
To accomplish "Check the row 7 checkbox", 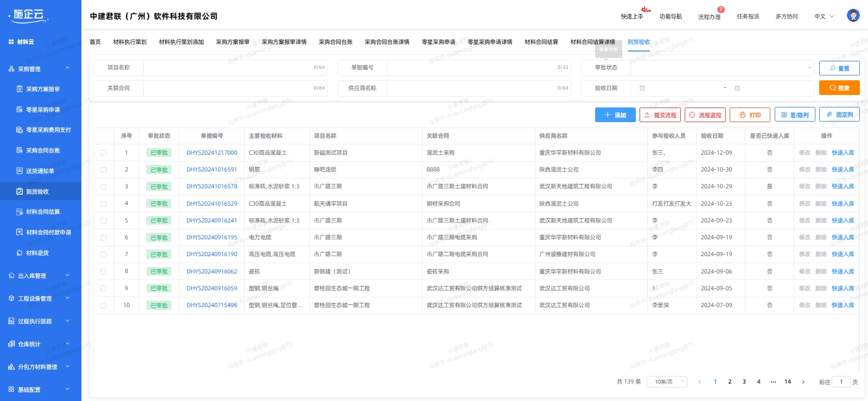I will pyautogui.click(x=103, y=254).
